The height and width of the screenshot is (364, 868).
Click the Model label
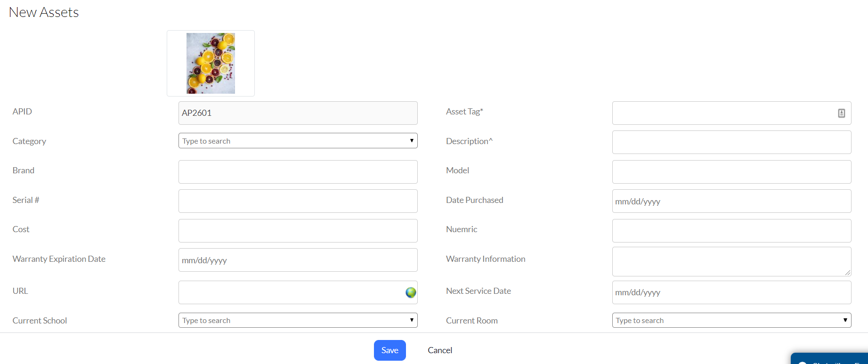[x=457, y=170]
